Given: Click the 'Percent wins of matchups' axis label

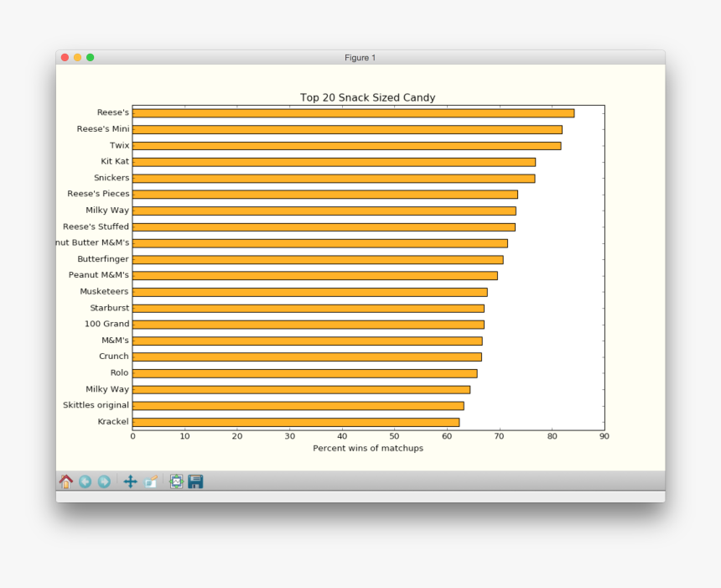Looking at the screenshot, I should coord(367,448).
